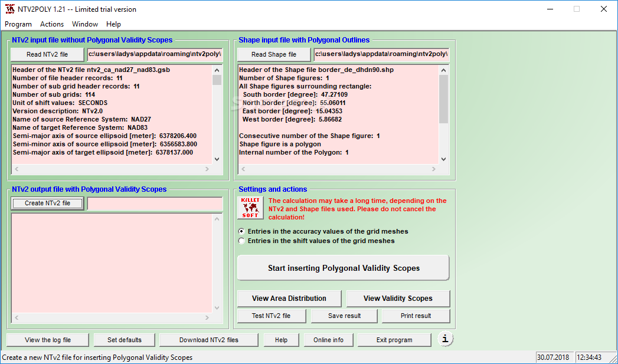
Task: Click NTv2 header horizontal scroll right arrow
Action: tap(207, 169)
